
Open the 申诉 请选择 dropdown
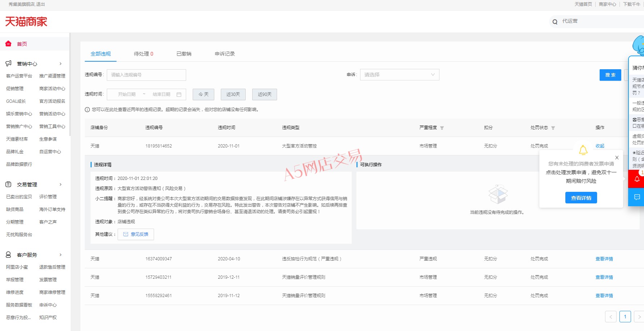click(399, 75)
